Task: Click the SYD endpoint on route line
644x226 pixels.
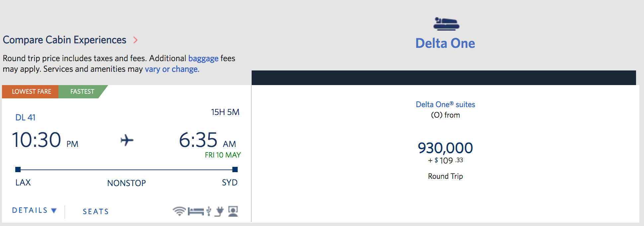Action: (235, 169)
